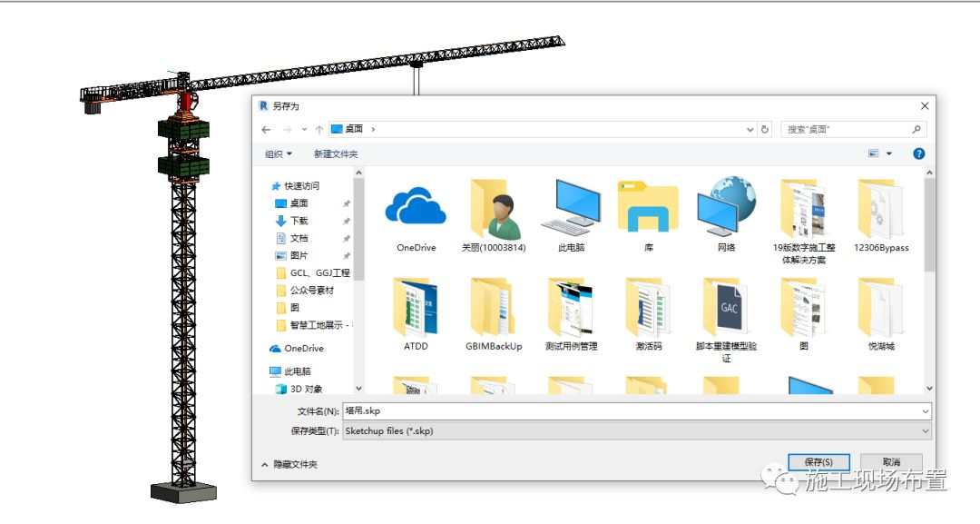Click the 保存(S) button
This screenshot has height=524, width=980.
click(818, 462)
